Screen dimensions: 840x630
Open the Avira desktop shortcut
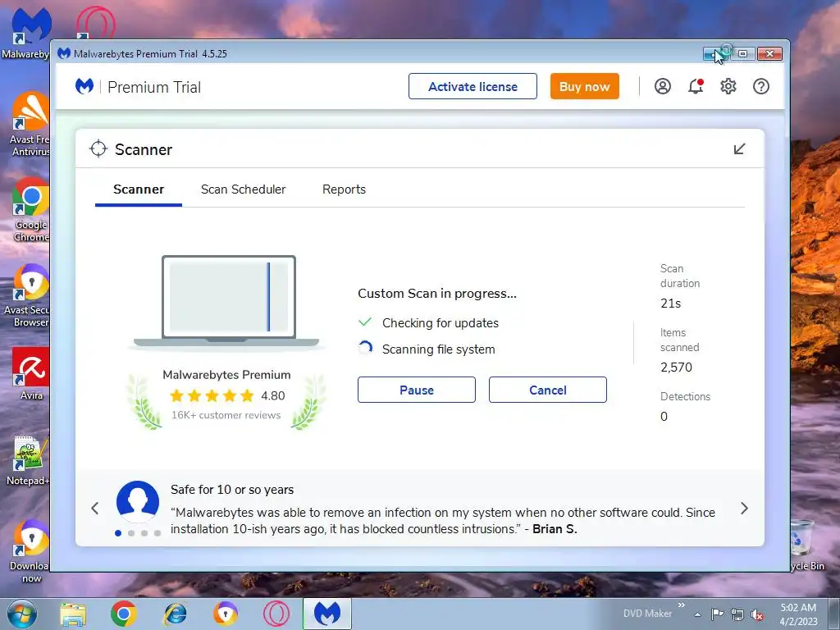[x=30, y=373]
